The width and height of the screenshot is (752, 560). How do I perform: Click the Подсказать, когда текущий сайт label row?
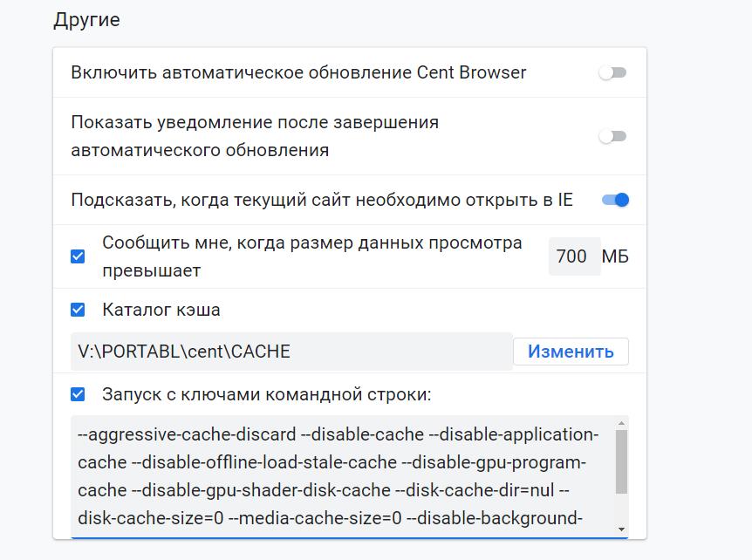[x=350, y=200]
